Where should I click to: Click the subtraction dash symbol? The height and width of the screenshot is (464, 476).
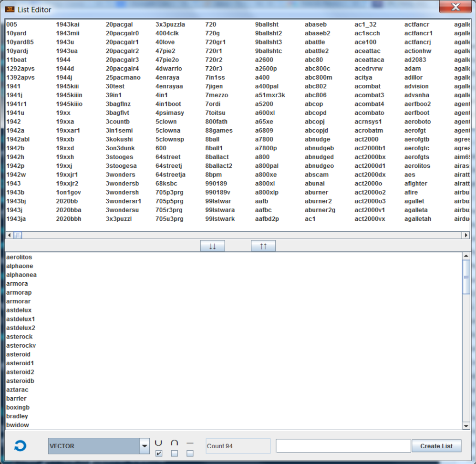pos(190,443)
